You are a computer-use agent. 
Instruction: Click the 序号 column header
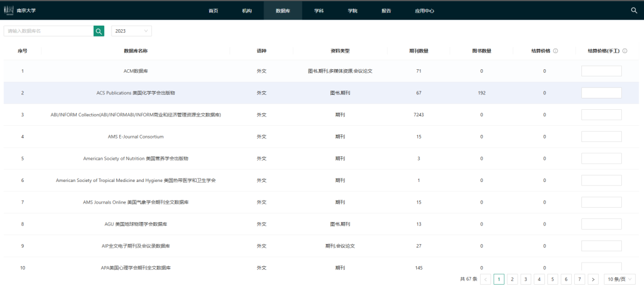click(23, 51)
